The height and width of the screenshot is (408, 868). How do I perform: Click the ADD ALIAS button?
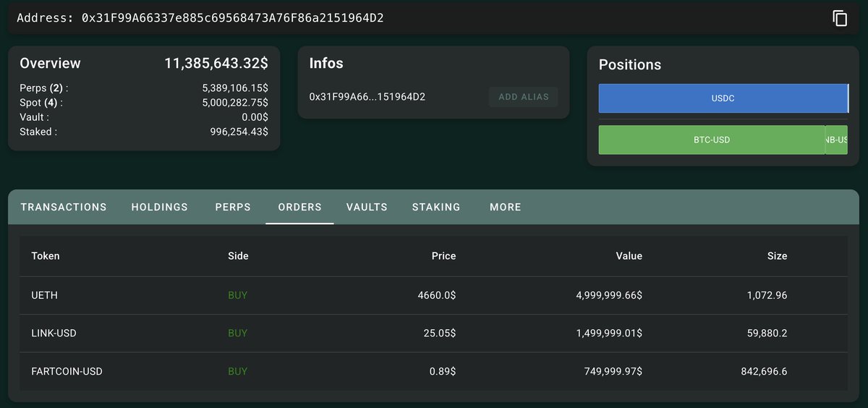pyautogui.click(x=523, y=97)
